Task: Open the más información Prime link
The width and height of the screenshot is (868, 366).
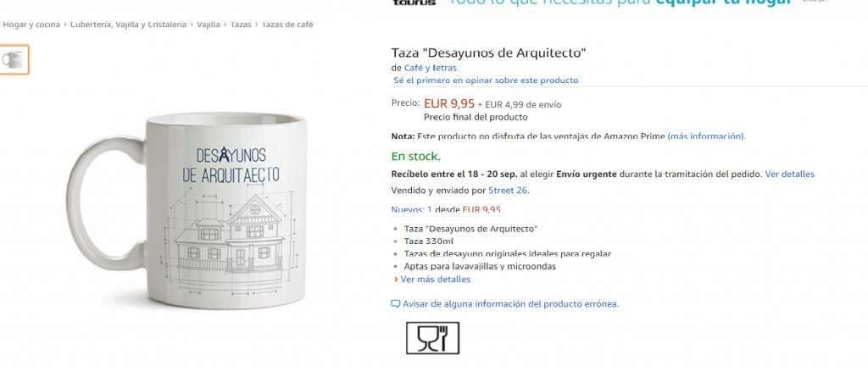Action: [x=706, y=136]
